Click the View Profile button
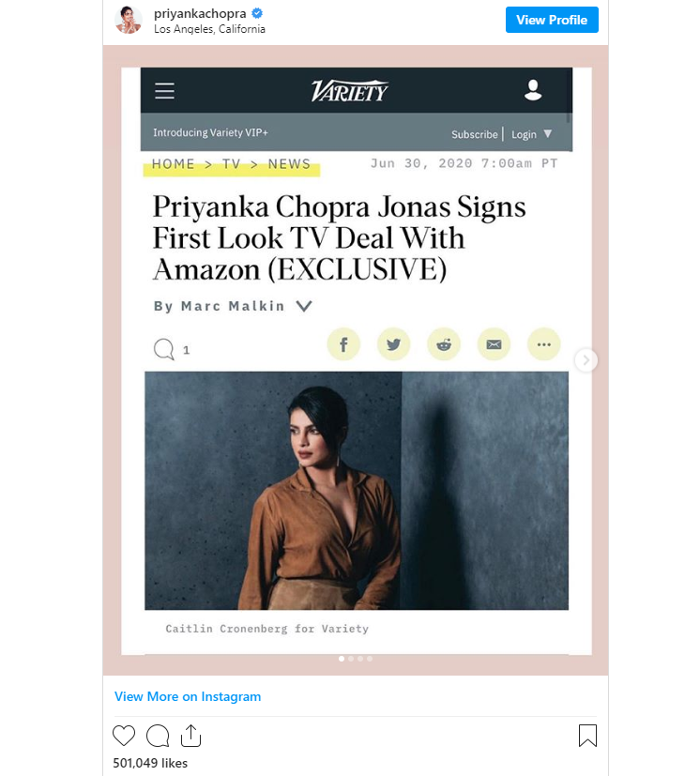This screenshot has width=700, height=776. click(552, 20)
